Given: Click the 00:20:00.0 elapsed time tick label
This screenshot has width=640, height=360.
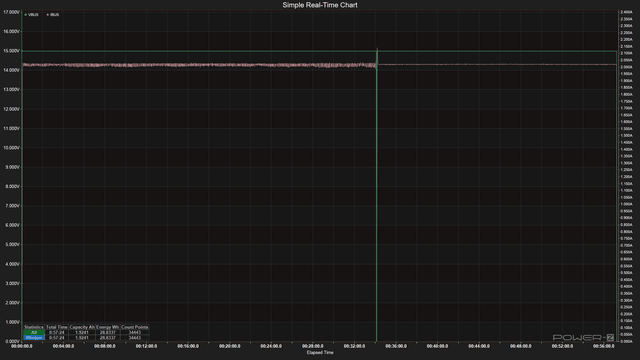Looking at the screenshot, I should (x=229, y=346).
